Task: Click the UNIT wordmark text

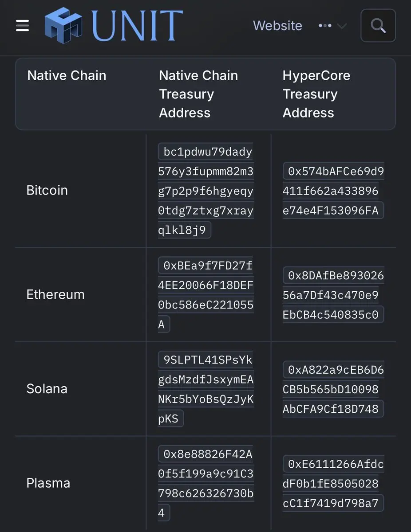Action: point(138,26)
